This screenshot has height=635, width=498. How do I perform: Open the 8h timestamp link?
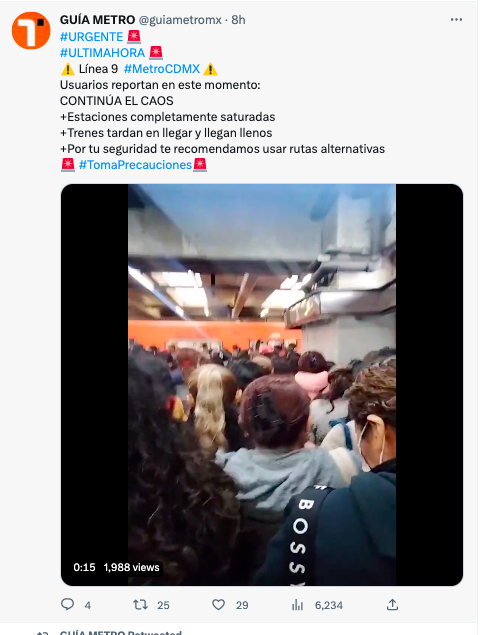point(238,20)
